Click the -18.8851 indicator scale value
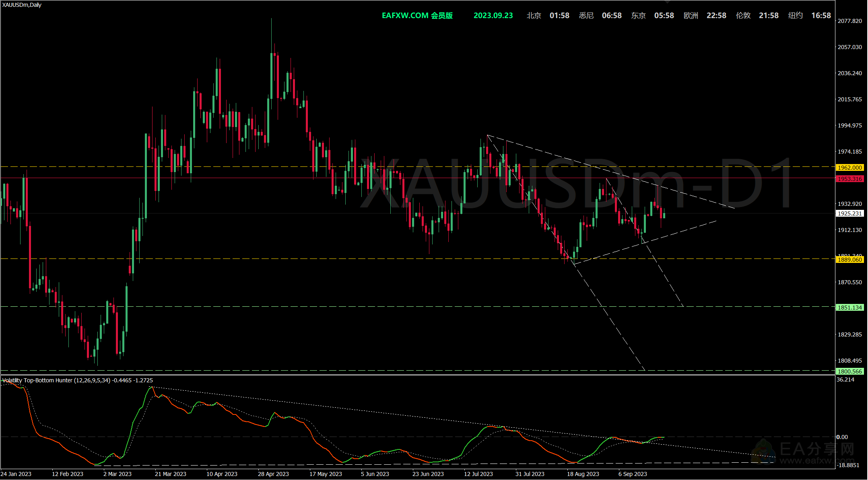This screenshot has width=868, height=480. pyautogui.click(x=847, y=465)
